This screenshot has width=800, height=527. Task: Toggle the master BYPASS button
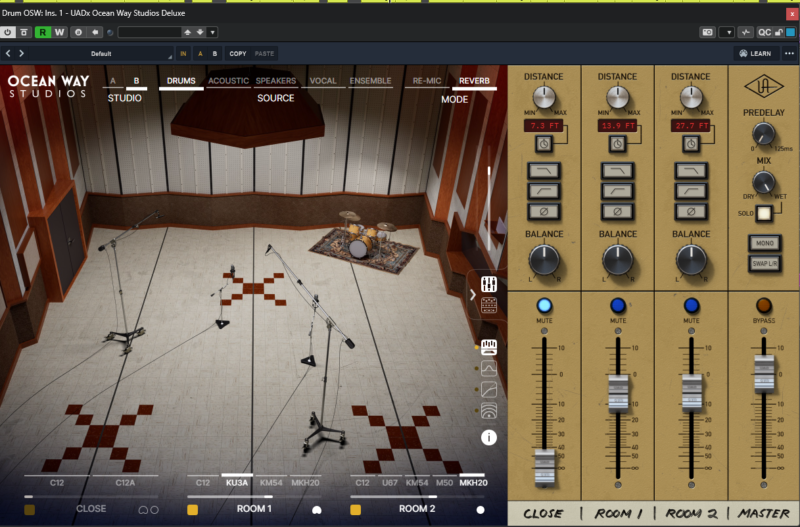[x=764, y=305]
